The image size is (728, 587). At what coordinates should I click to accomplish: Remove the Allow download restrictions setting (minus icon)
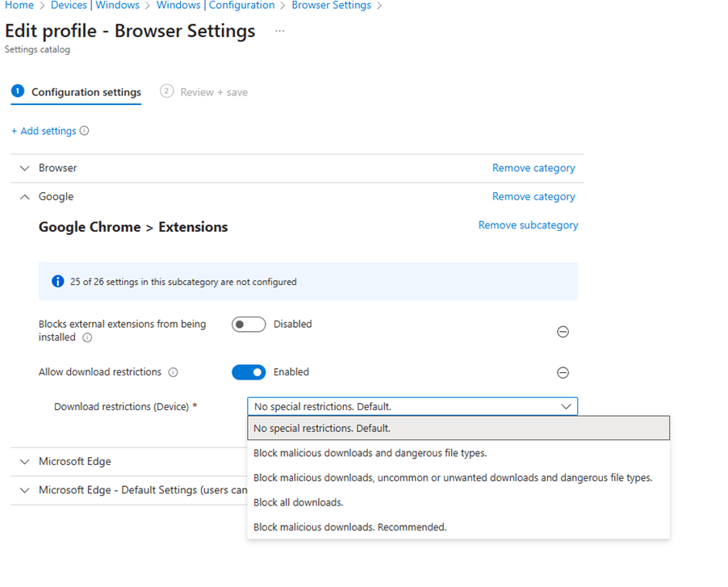(563, 372)
